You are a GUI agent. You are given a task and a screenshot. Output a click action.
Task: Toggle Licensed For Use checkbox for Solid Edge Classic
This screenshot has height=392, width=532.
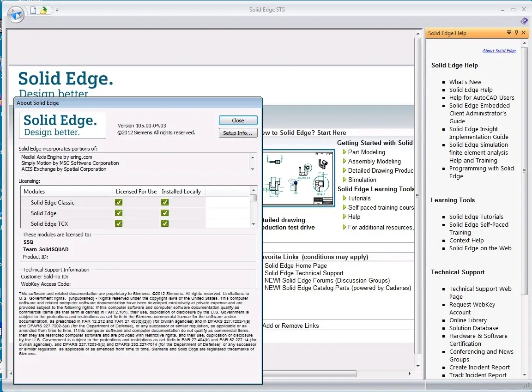tap(119, 202)
